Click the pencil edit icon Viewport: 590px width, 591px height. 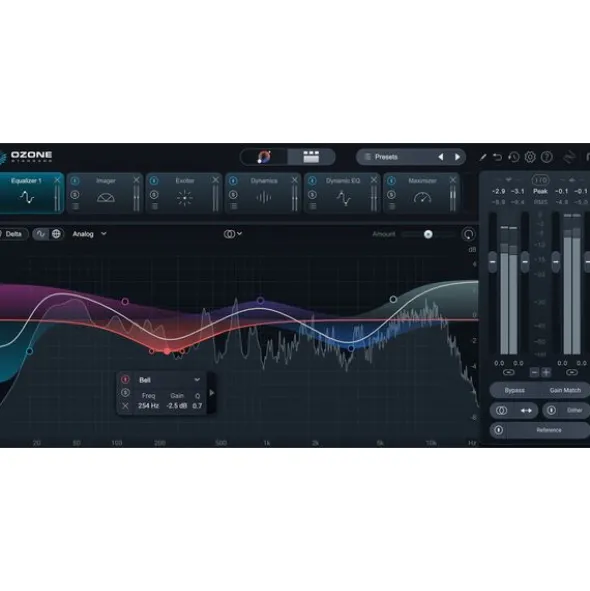click(483, 157)
